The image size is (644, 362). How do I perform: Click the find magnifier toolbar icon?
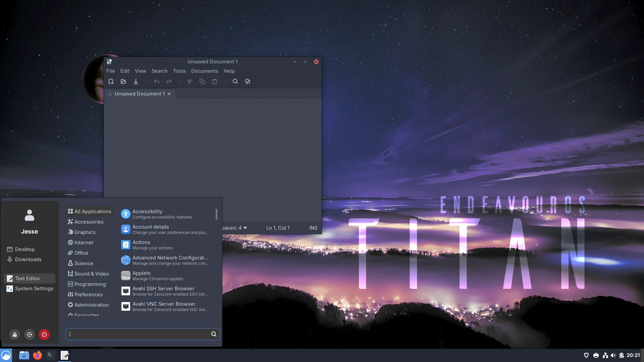tap(235, 81)
